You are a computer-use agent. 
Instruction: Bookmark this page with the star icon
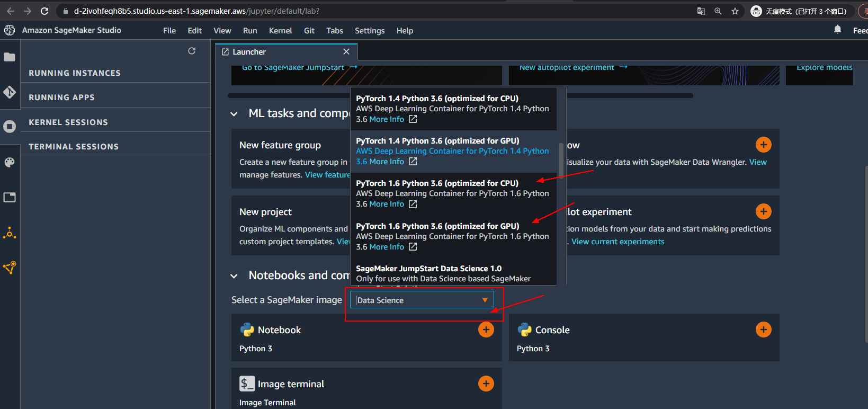point(735,11)
